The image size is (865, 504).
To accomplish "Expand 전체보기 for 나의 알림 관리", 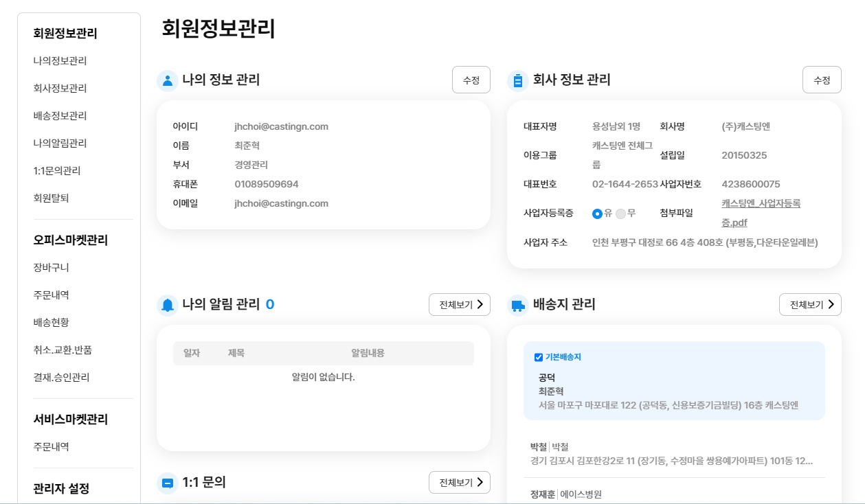I will [460, 305].
